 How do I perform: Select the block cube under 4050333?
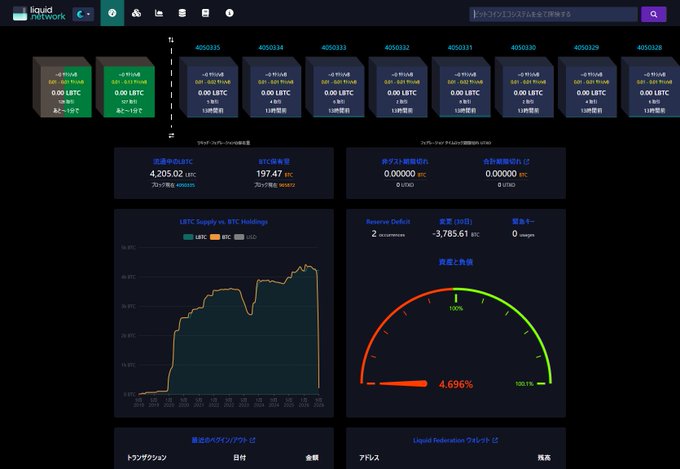click(335, 87)
